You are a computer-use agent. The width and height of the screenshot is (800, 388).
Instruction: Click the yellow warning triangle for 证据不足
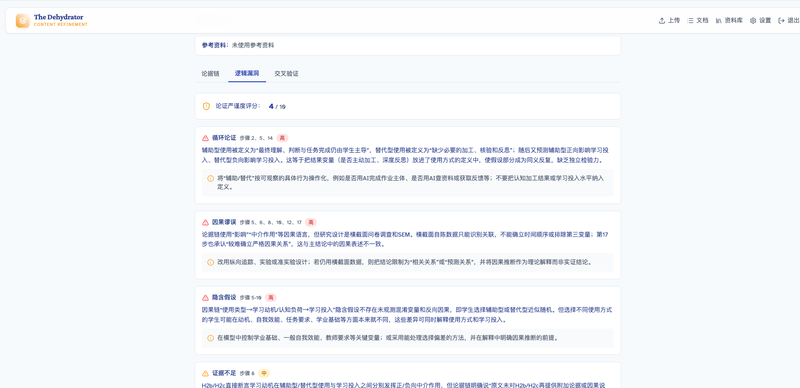pyautogui.click(x=206, y=373)
